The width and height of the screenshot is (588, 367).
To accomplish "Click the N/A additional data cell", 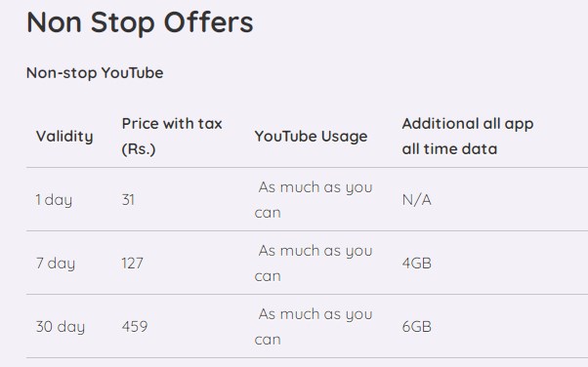I will [x=417, y=199].
